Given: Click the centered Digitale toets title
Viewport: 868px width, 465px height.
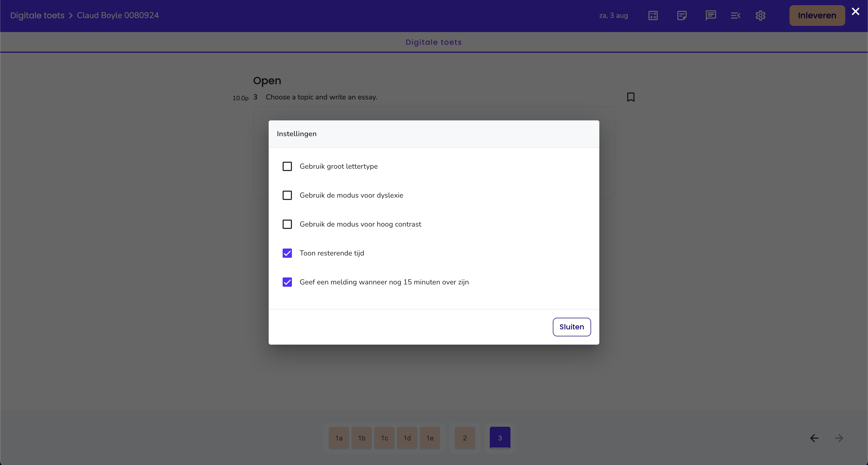Looking at the screenshot, I should [434, 42].
